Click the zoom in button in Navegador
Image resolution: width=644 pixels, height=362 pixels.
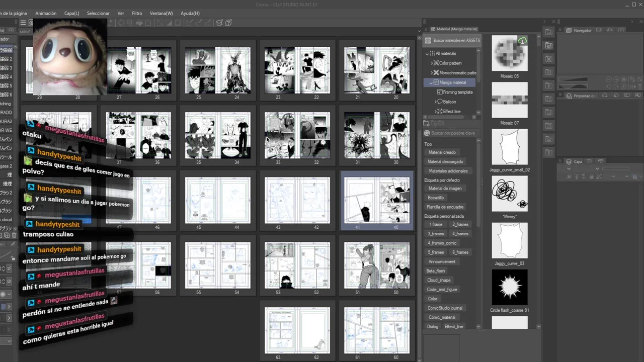(x=617, y=79)
